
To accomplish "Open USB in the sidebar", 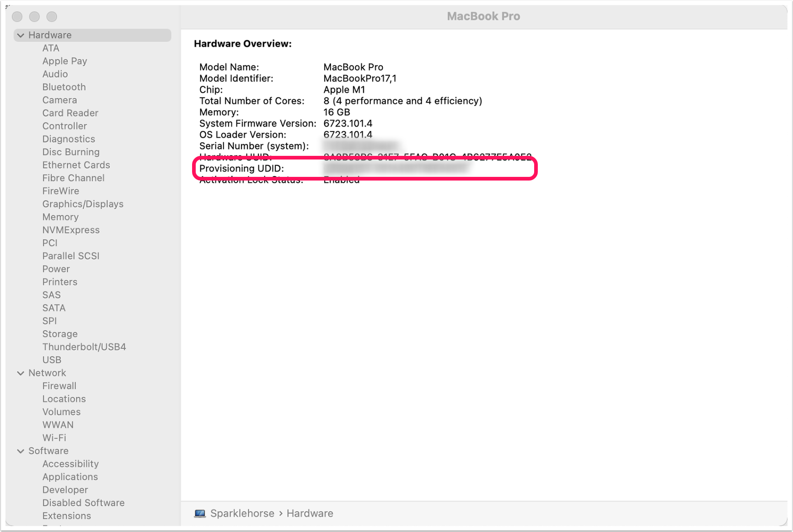I will pyautogui.click(x=52, y=360).
